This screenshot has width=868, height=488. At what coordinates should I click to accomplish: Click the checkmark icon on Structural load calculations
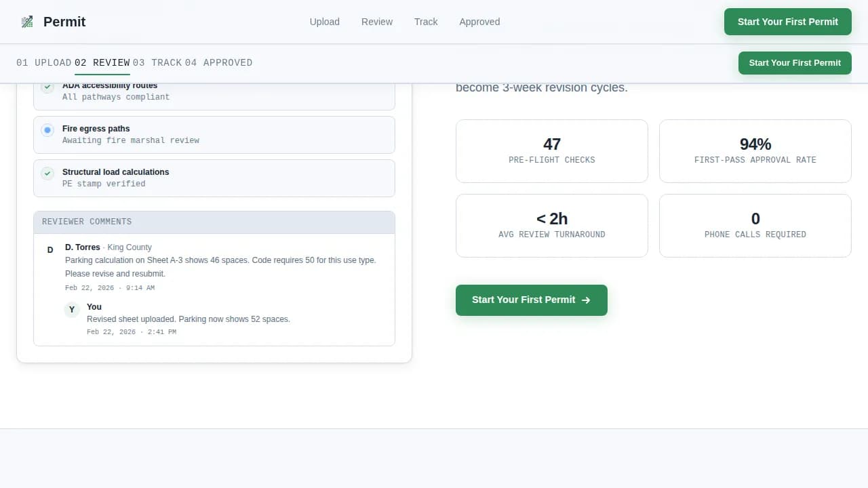[47, 174]
